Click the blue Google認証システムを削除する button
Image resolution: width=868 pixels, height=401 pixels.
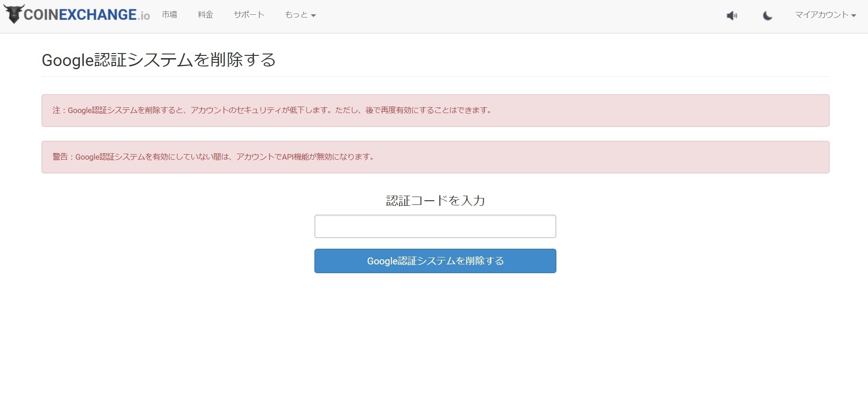tap(435, 261)
